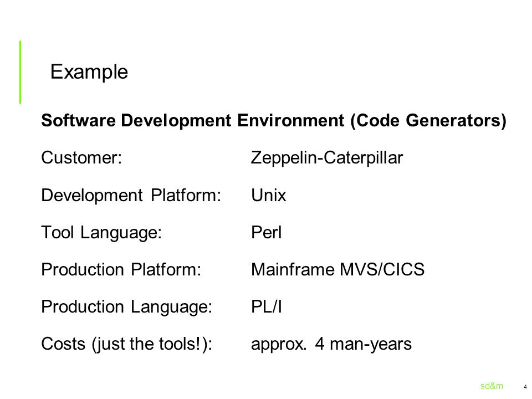This screenshot has width=532, height=399.
Task: Click the slide page number '4'
Action: (x=525, y=387)
